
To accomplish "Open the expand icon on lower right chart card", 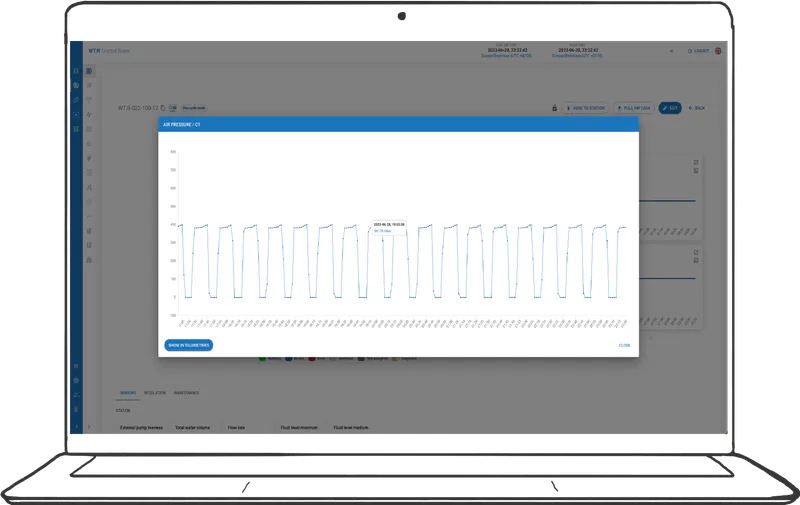I will [696, 253].
